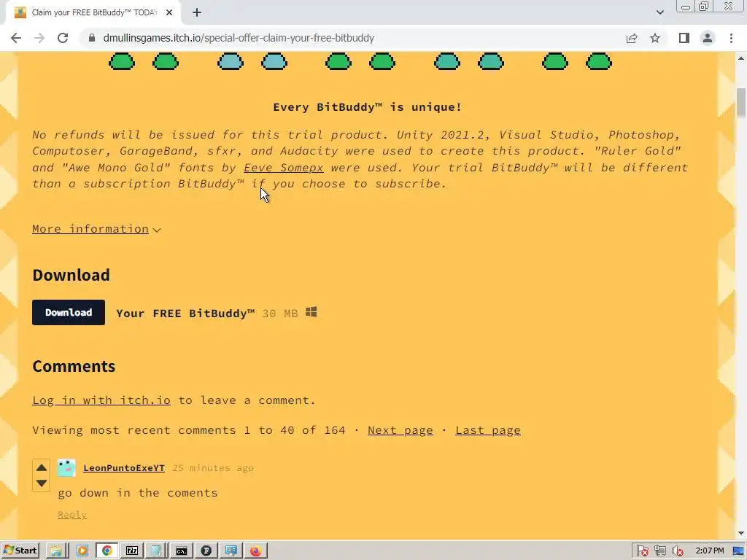Close the BitBuddy tab
747x560 pixels.
pos(169,12)
